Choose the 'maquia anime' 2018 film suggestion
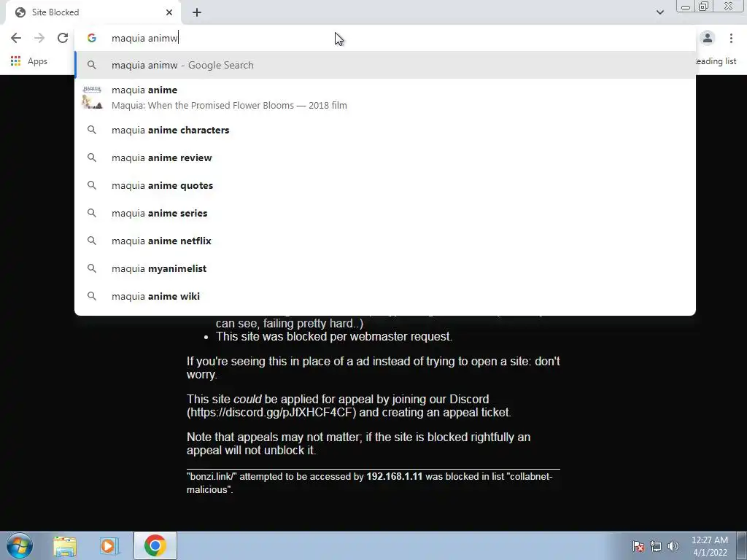Screen dimensions: 747x560 click(x=385, y=97)
